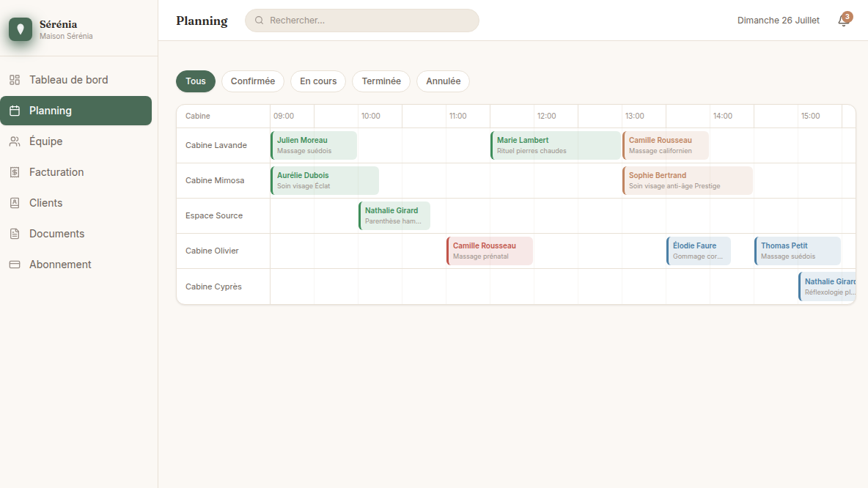Open Nathalie Girard's Réflexologie appointment
Image resolution: width=868 pixels, height=488 pixels.
tap(827, 286)
